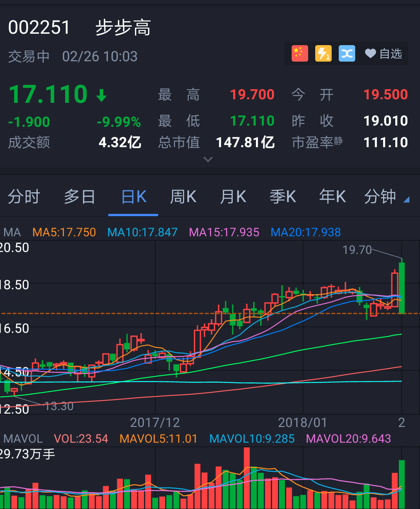Tap the 昨收 value 19.010
This screenshot has width=420, height=509.
pyautogui.click(x=385, y=121)
